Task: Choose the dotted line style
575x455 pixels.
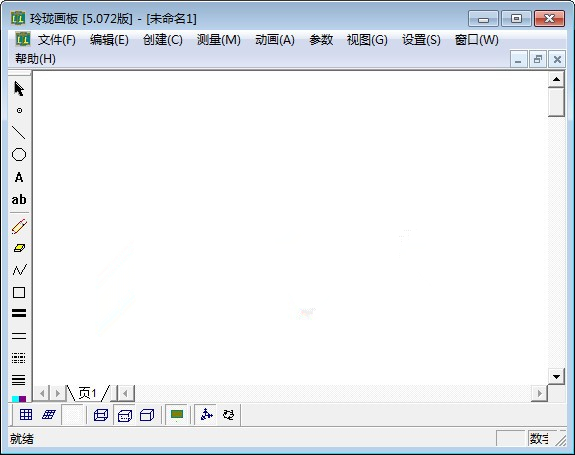Action: [19, 357]
